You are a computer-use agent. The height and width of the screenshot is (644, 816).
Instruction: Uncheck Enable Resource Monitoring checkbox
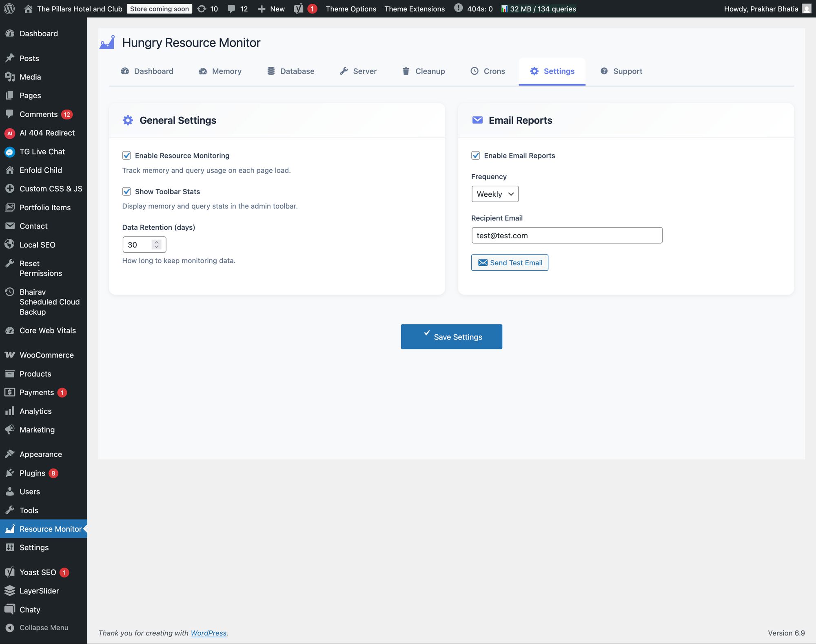(126, 155)
